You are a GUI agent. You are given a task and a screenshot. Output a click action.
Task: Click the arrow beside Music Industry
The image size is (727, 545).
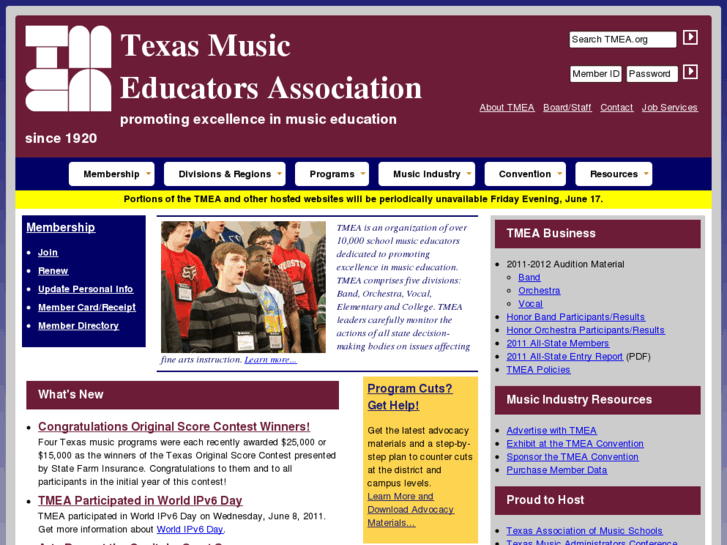(469, 174)
